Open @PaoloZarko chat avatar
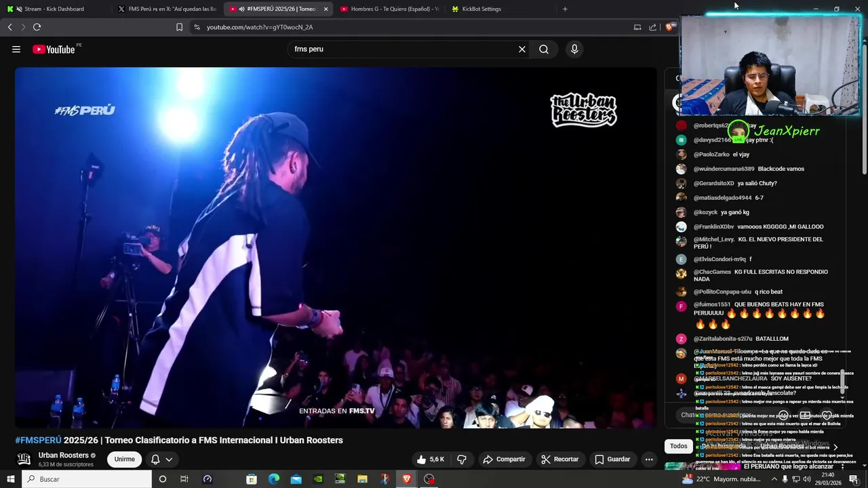868x488 pixels. 681,155
